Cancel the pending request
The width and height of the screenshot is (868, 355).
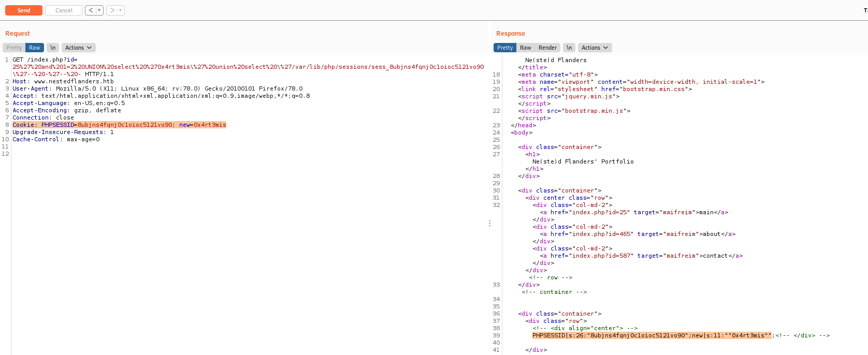[64, 10]
